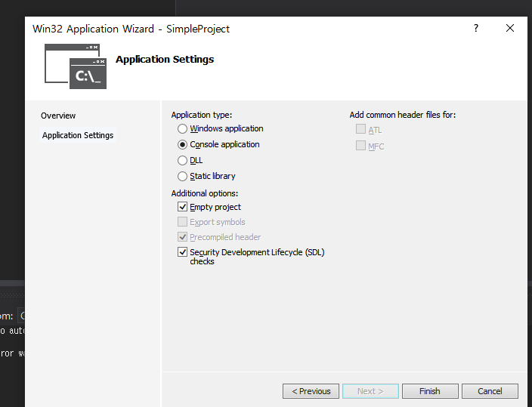Click the Application Settings heading
532x407 pixels.
click(165, 60)
